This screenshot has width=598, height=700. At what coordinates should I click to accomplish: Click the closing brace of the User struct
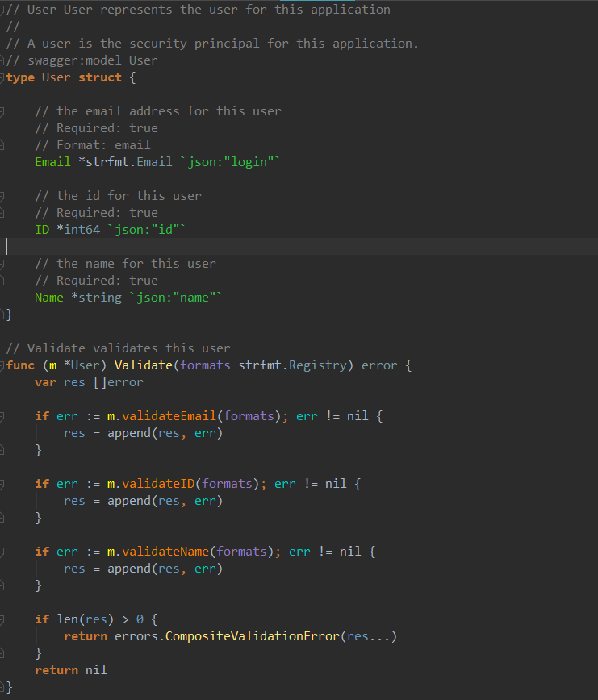click(10, 315)
